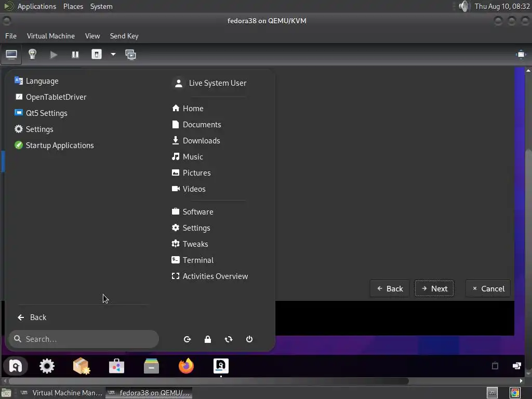
Task: Show the graphical console view
Action: point(11,54)
